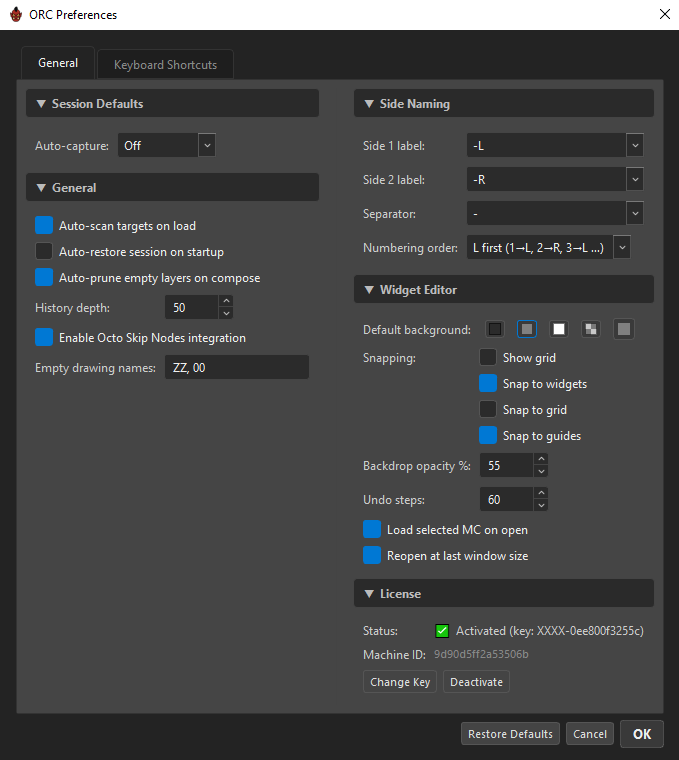Click the Empty drawing names field
This screenshot has width=679, height=760.
tap(237, 367)
